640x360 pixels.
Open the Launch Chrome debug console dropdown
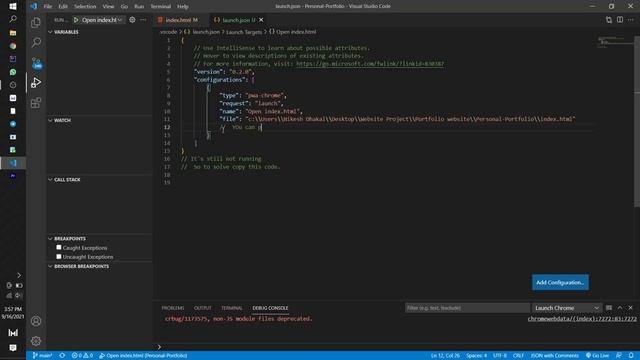click(x=567, y=308)
